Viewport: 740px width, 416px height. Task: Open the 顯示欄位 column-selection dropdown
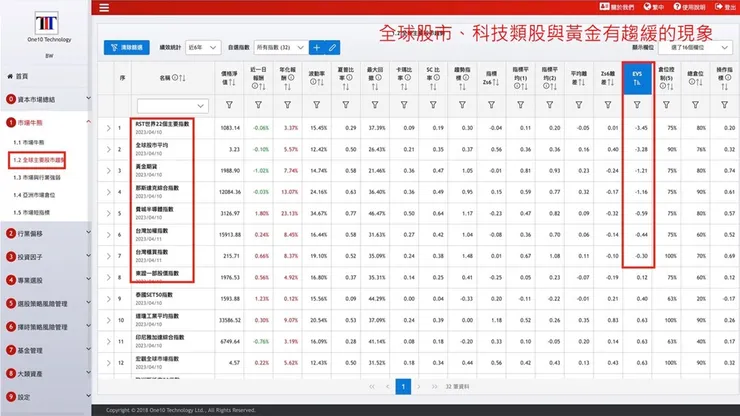(695, 48)
